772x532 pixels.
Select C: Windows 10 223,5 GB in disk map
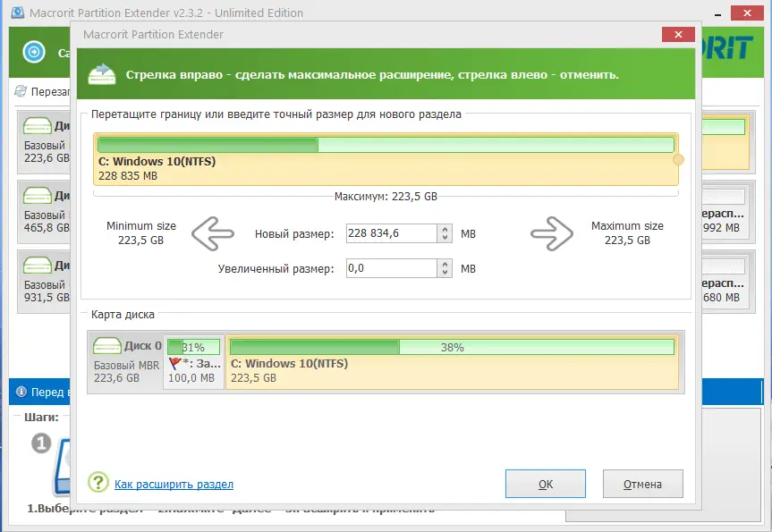tap(452, 362)
